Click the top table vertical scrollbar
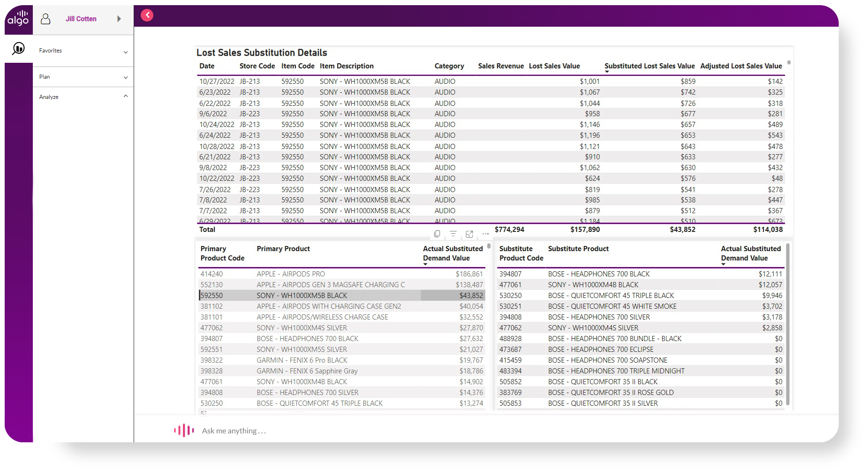The height and width of the screenshot is (469, 868). (x=789, y=62)
